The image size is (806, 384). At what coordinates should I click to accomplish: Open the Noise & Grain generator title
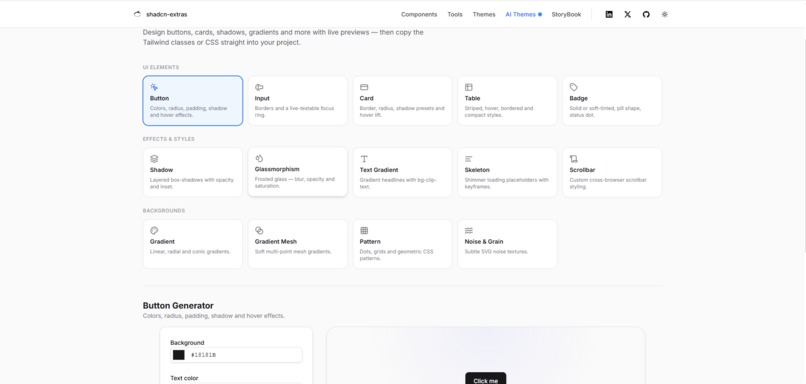pos(484,242)
